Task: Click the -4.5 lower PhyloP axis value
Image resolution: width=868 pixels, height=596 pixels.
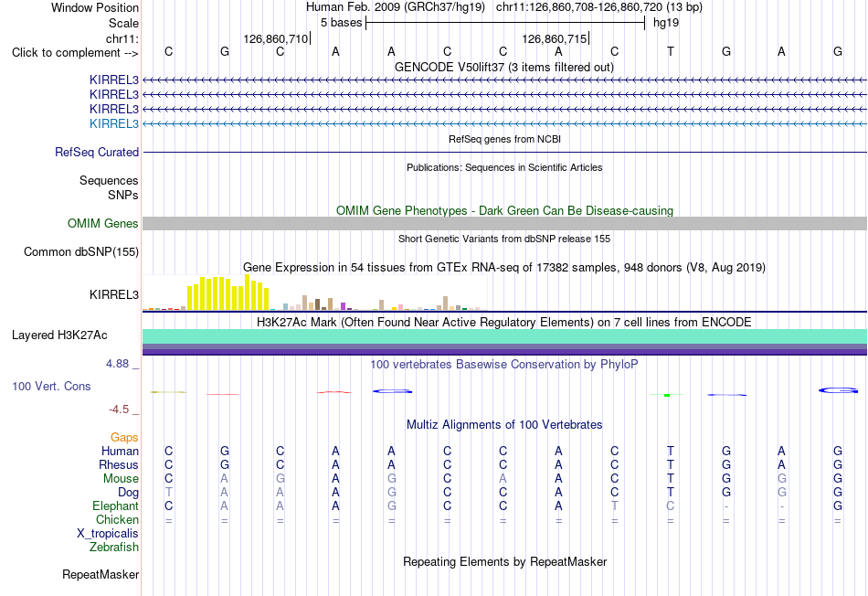Action: click(x=119, y=410)
